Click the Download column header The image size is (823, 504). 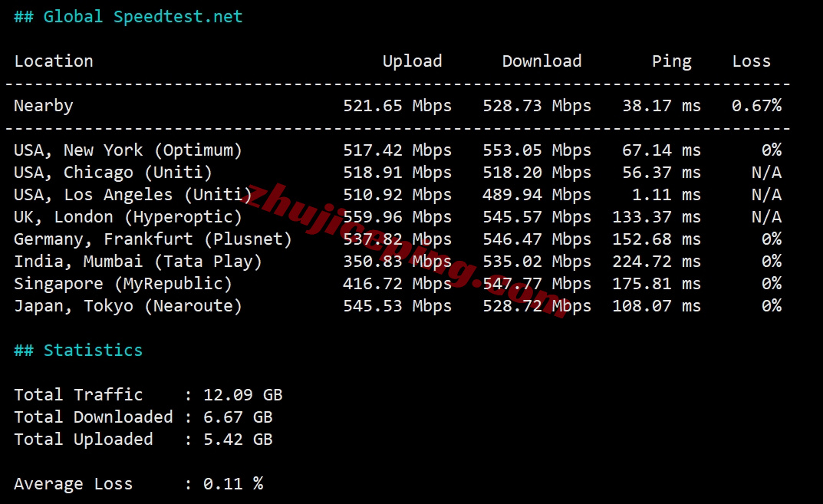542,61
